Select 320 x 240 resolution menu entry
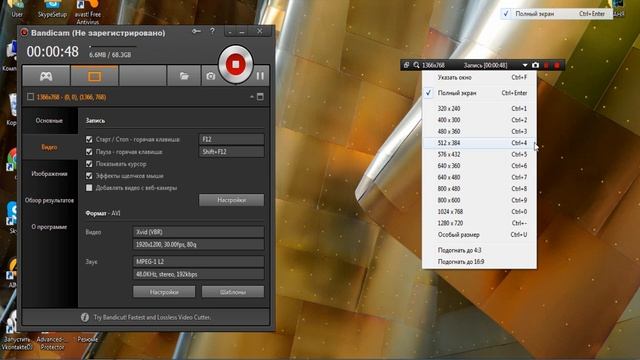640x360 pixels. 479,109
